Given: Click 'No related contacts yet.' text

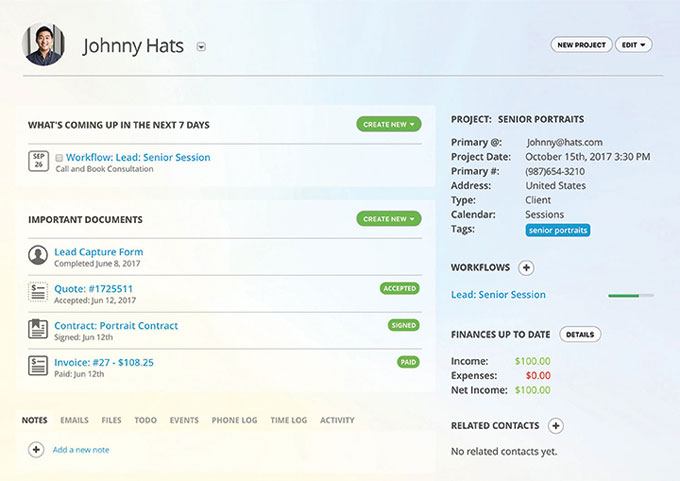Looking at the screenshot, I should [504, 452].
